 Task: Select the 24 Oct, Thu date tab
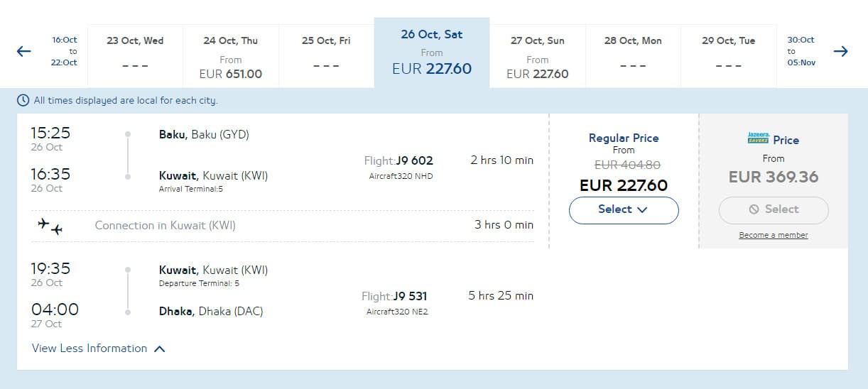(231, 57)
